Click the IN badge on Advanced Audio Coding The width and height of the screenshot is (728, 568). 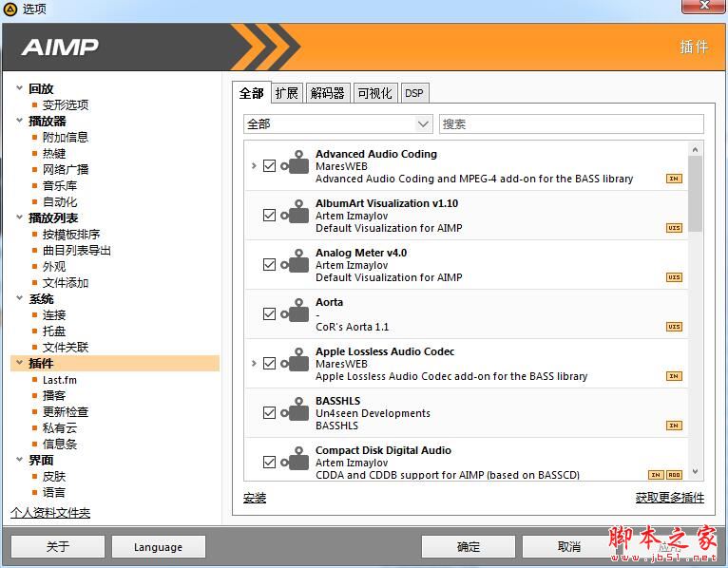(x=674, y=179)
